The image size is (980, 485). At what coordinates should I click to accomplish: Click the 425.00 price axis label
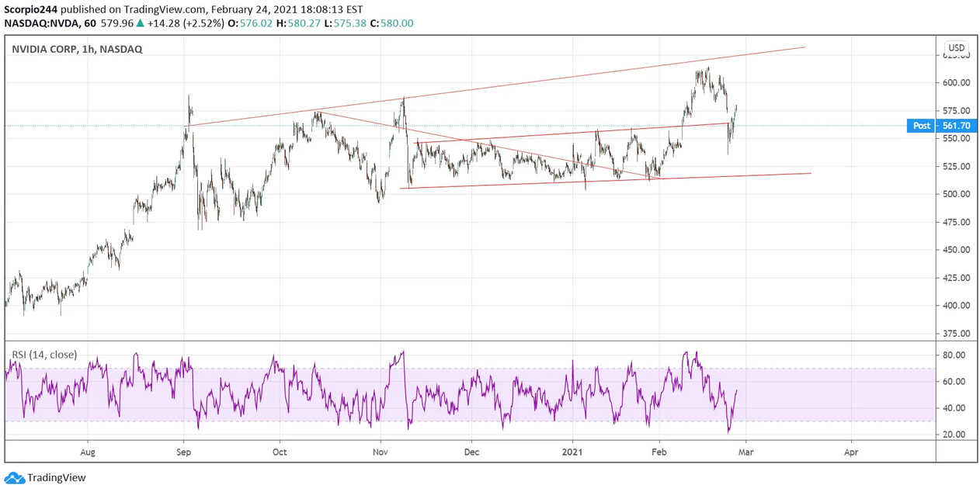[x=954, y=278]
